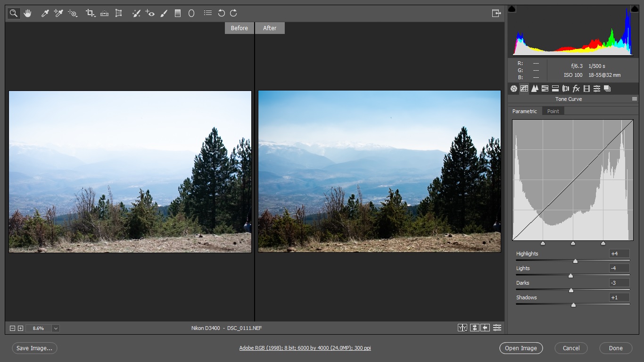This screenshot has width=644, height=362.
Task: Switch to the Point curve tab
Action: [553, 111]
